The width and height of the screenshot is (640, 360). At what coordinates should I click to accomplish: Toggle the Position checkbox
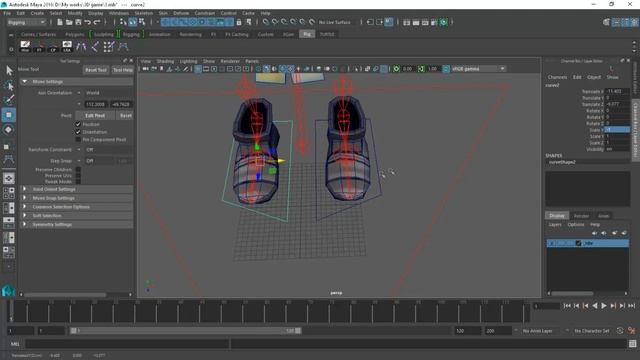(78, 124)
